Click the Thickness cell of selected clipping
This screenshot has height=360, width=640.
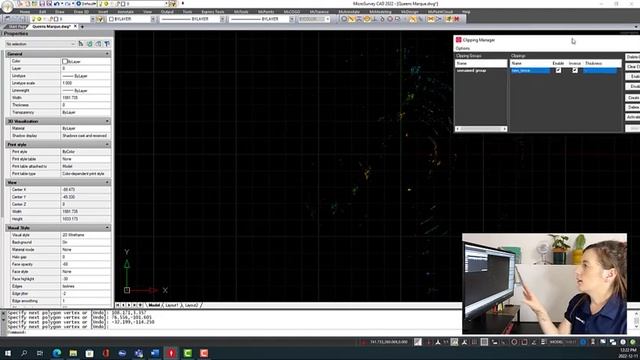click(x=600, y=71)
